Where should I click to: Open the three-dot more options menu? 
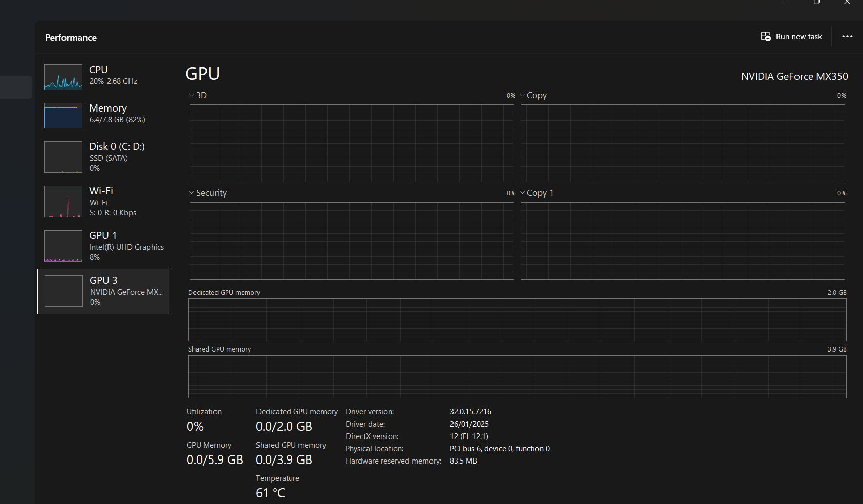coord(847,37)
